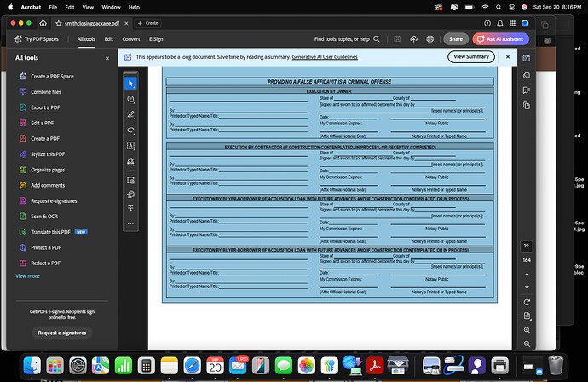
Task: Click the page number 19 field
Action: [x=527, y=246]
